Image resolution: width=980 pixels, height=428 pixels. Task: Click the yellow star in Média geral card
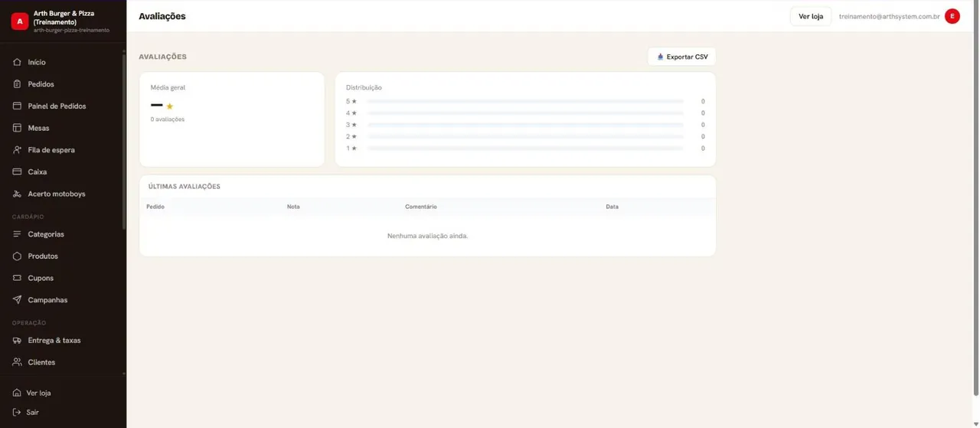(x=170, y=106)
